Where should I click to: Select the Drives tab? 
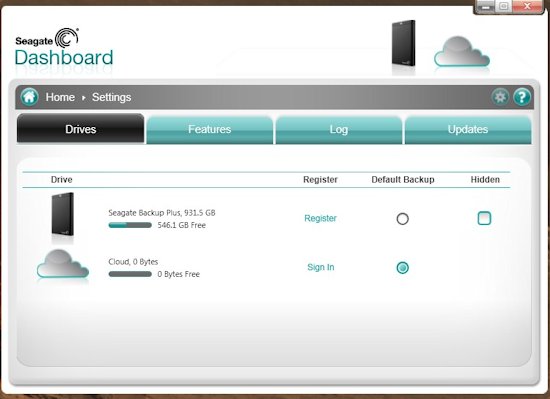point(80,128)
